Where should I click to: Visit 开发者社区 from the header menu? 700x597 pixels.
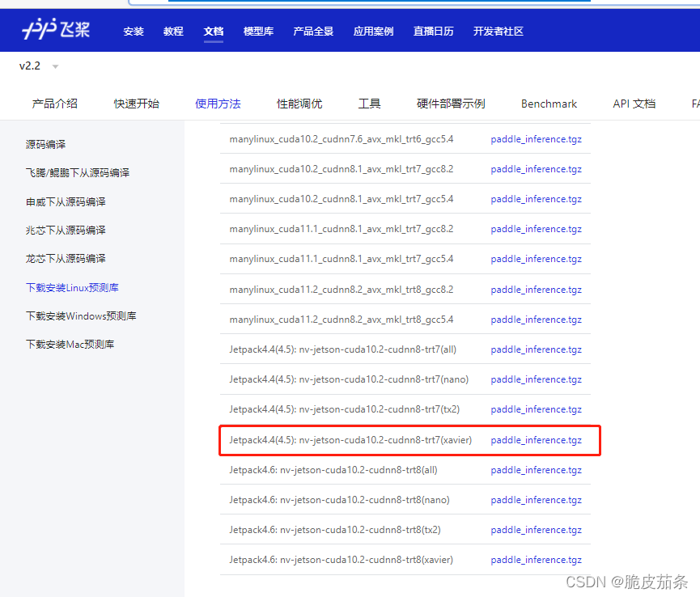498,32
